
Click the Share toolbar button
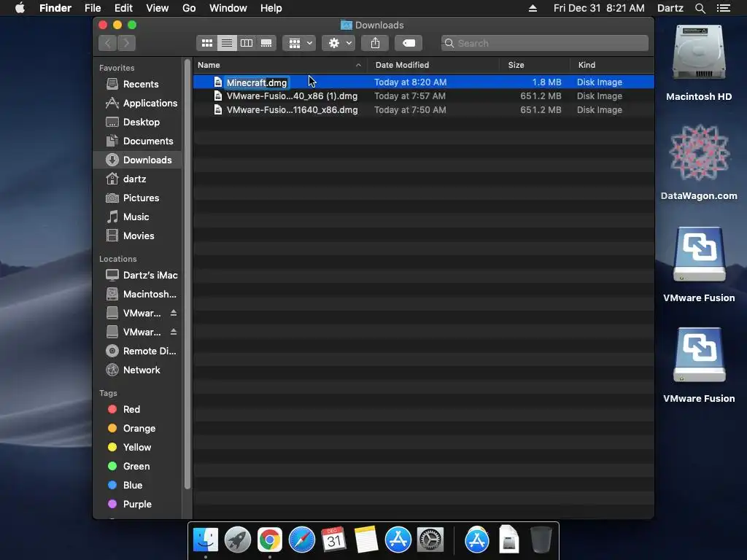[376, 43]
